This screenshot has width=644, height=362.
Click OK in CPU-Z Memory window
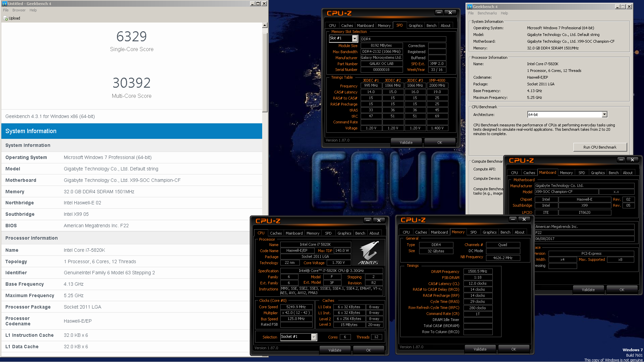(x=514, y=349)
